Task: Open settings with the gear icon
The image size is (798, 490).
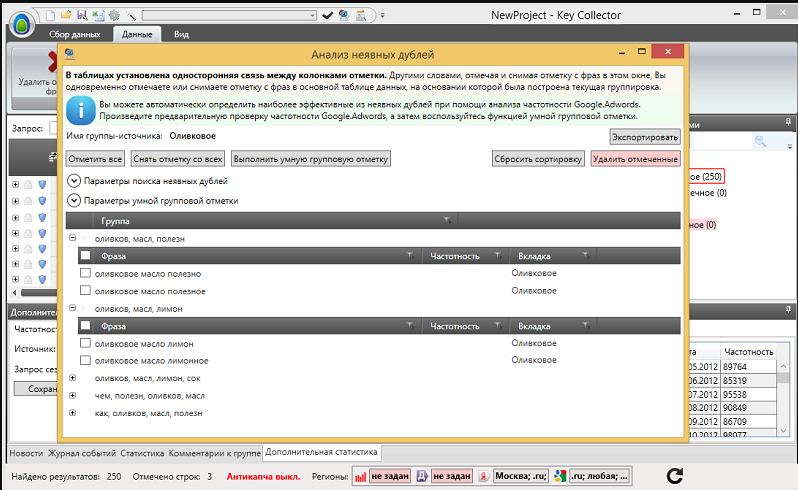Action: coord(115,15)
